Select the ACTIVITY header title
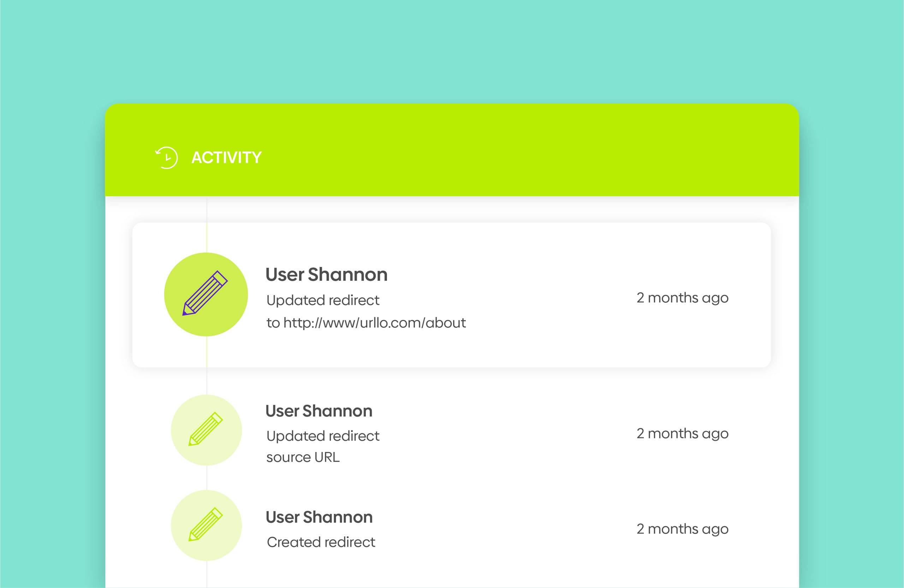904x588 pixels. coord(226,158)
